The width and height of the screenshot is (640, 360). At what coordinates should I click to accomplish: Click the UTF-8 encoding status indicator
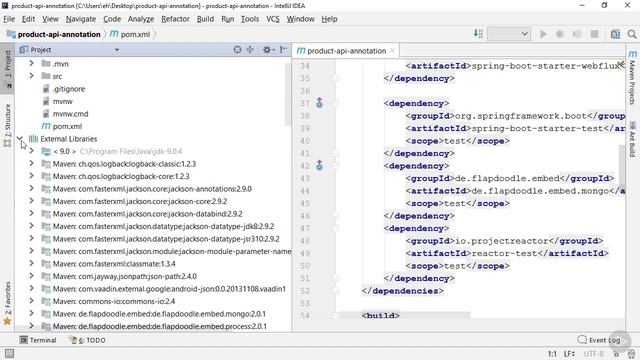click(594, 353)
